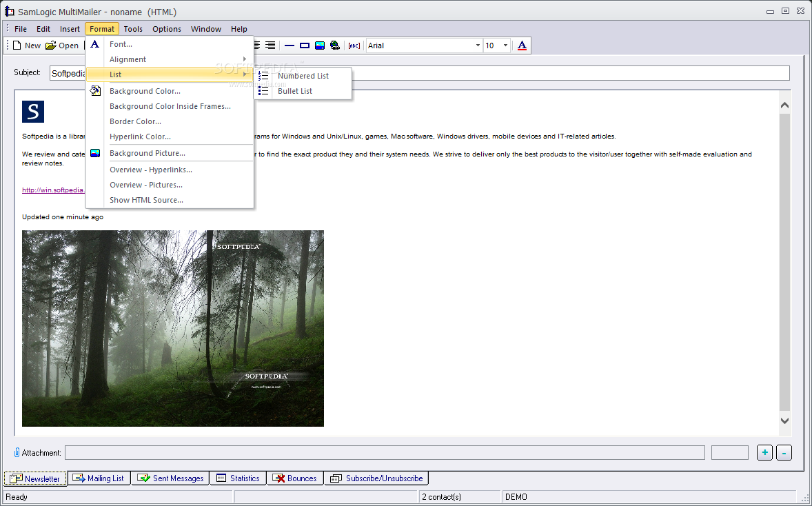Close the open Format menu
812x506 pixels.
tap(102, 29)
